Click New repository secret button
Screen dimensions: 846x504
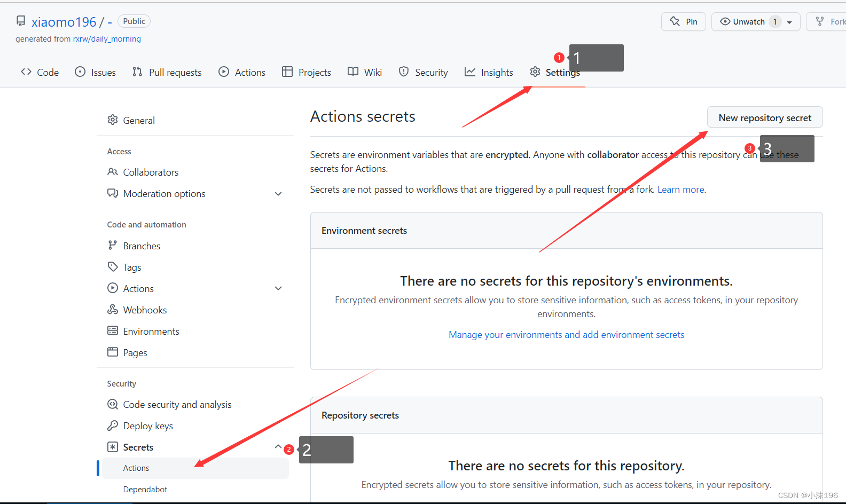pyautogui.click(x=765, y=117)
